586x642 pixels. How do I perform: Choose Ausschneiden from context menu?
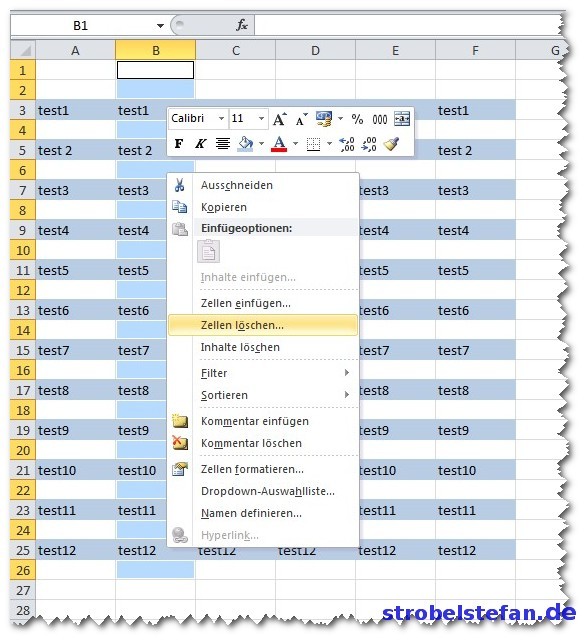(x=263, y=185)
